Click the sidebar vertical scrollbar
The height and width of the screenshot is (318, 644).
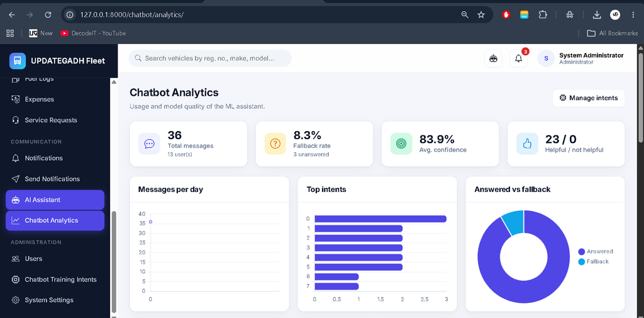pos(114,261)
